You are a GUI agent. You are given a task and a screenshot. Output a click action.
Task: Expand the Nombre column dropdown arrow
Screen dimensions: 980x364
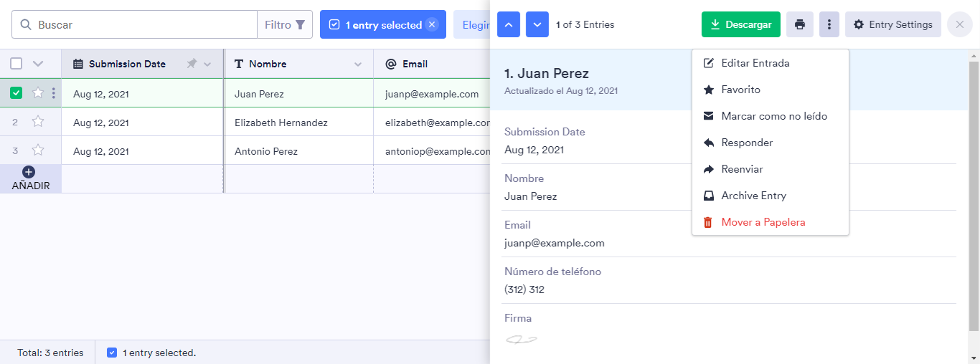pyautogui.click(x=358, y=64)
